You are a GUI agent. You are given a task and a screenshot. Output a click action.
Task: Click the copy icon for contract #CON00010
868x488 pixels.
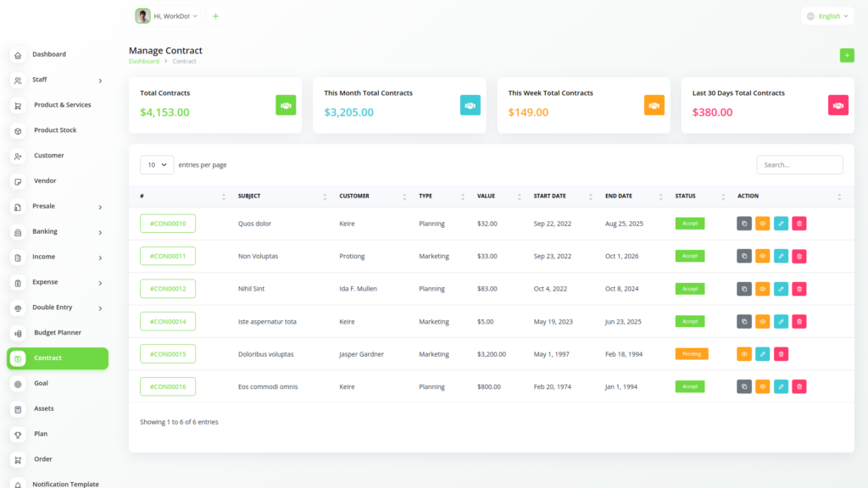pyautogui.click(x=744, y=224)
